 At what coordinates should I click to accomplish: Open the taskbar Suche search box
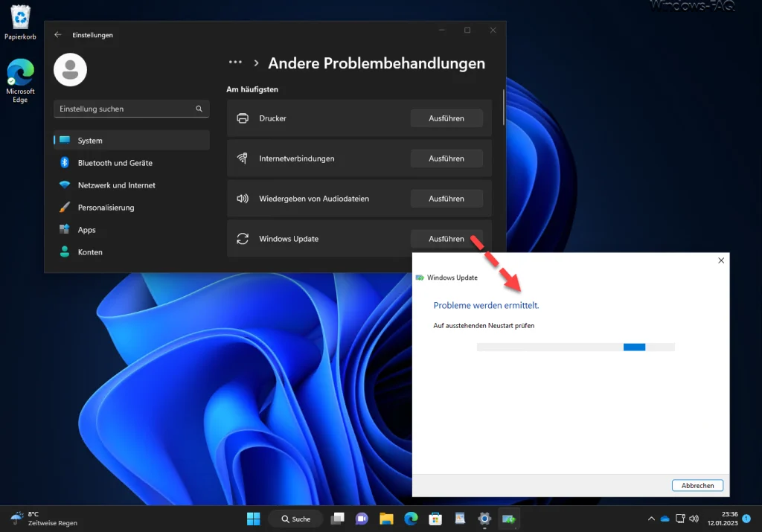tap(295, 519)
